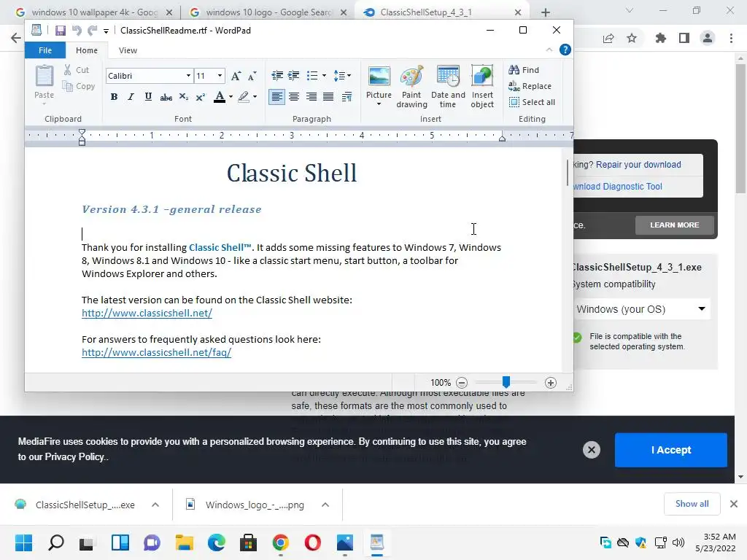Open File Explorer from the taskbar
This screenshot has width=747, height=560.
185,542
